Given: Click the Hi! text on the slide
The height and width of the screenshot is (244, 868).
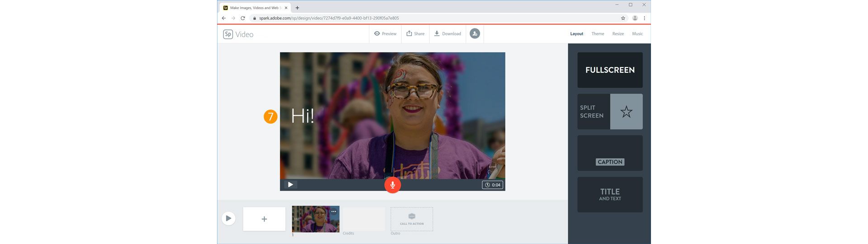Looking at the screenshot, I should [x=302, y=116].
